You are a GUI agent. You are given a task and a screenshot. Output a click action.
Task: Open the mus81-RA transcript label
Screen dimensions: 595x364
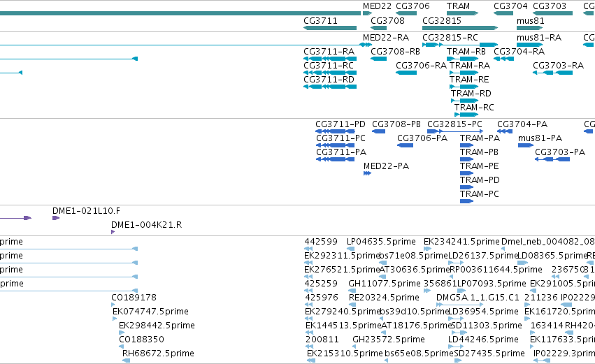[539, 38]
